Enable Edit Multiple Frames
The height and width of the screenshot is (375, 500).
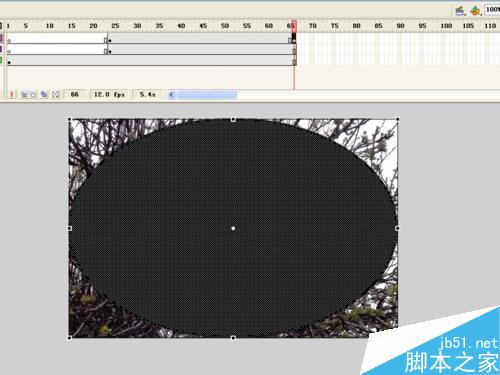(44, 95)
